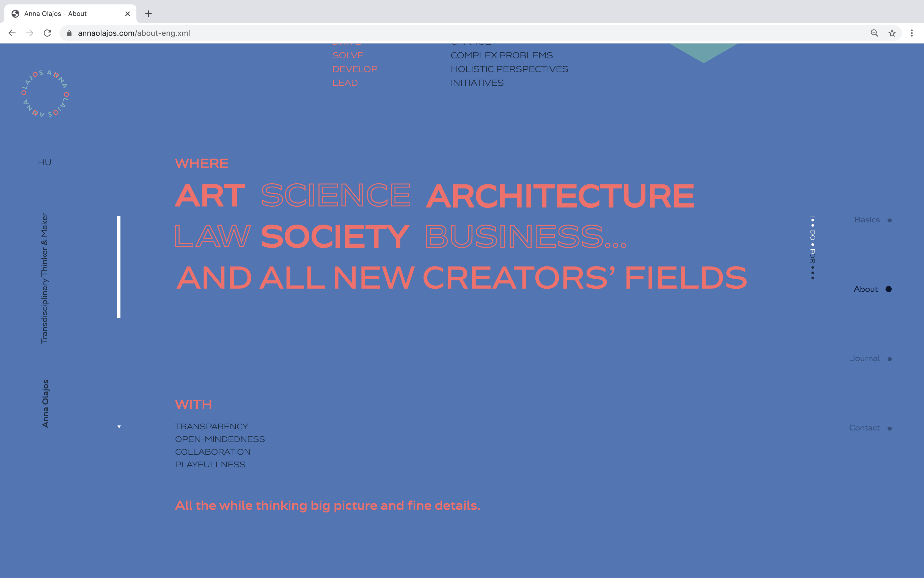This screenshot has width=924, height=578.
Task: Click the Transdisciplinary Thinker & Maker text
Action: 45,278
